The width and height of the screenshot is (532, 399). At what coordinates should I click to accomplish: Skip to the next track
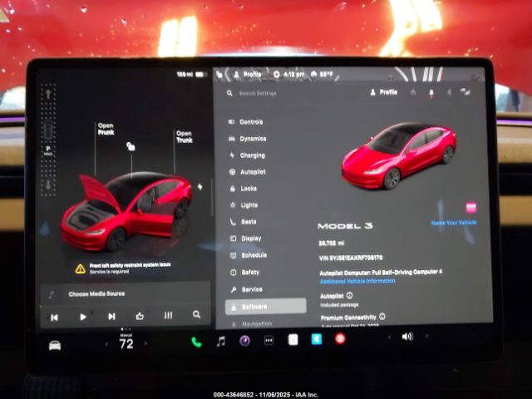point(111,317)
